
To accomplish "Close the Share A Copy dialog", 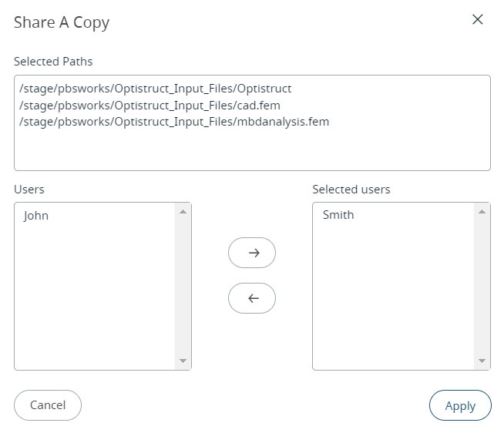I will tap(477, 20).
